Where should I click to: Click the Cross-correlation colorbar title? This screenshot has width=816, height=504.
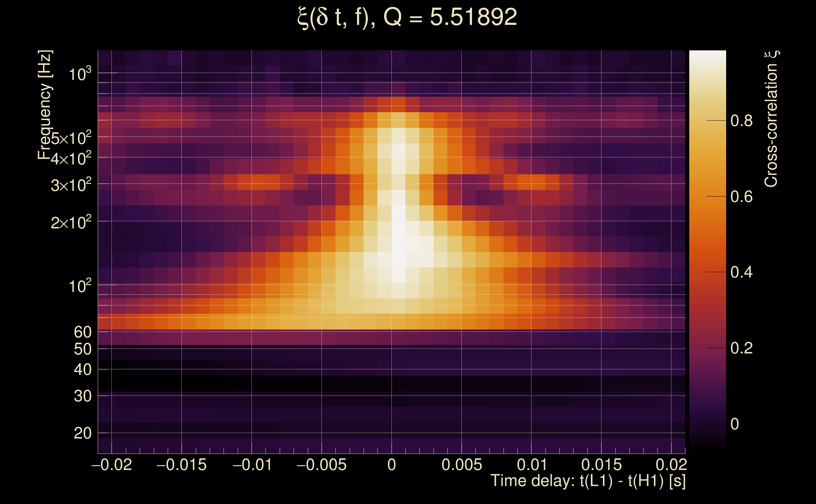[x=771, y=119]
